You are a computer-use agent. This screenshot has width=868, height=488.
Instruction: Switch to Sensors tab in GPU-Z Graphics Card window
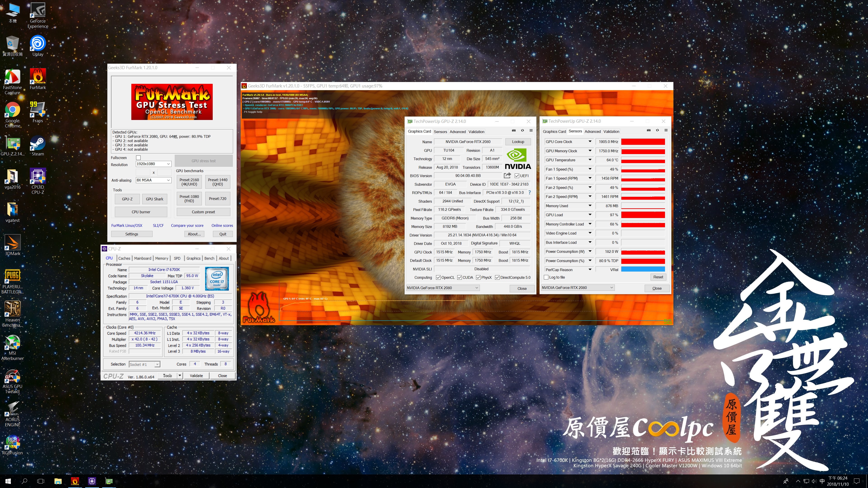[440, 132]
